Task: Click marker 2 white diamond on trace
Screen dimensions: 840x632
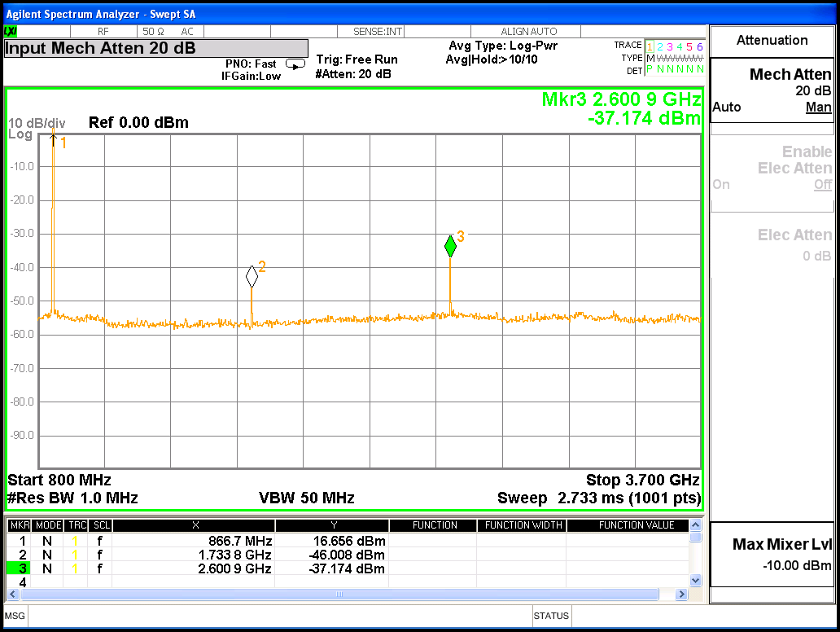Action: [252, 277]
